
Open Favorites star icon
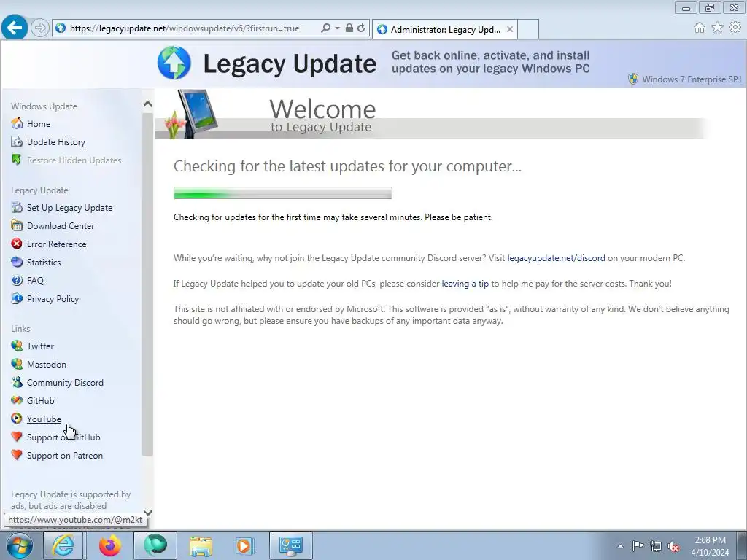(x=718, y=28)
